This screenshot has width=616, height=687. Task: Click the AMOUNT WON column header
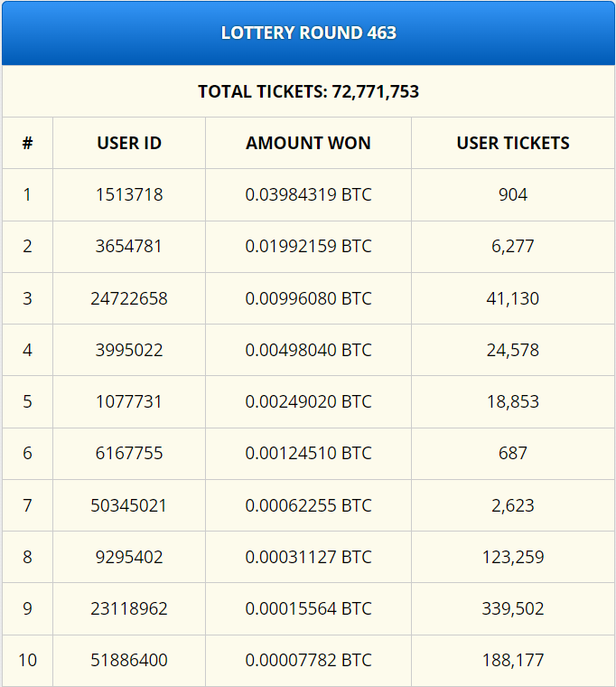click(x=308, y=143)
